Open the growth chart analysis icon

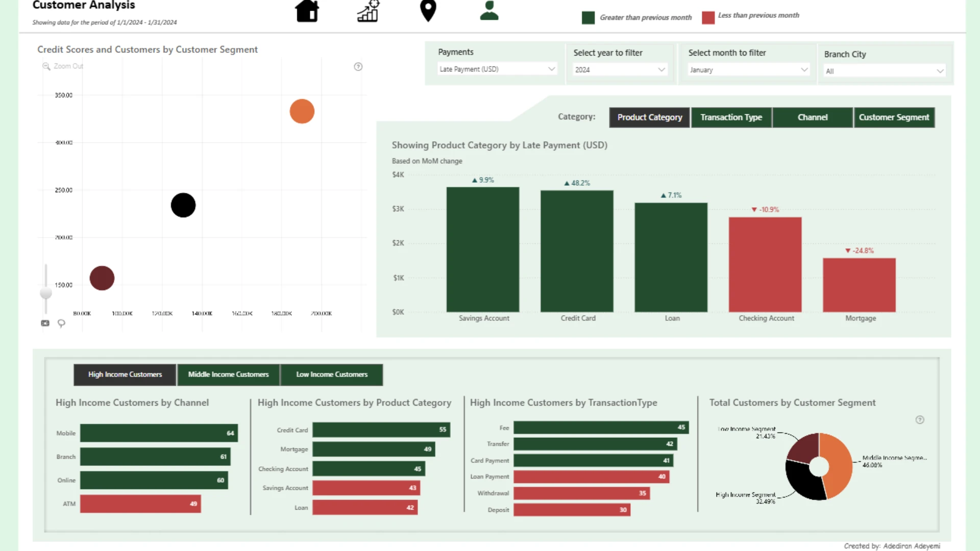[368, 11]
